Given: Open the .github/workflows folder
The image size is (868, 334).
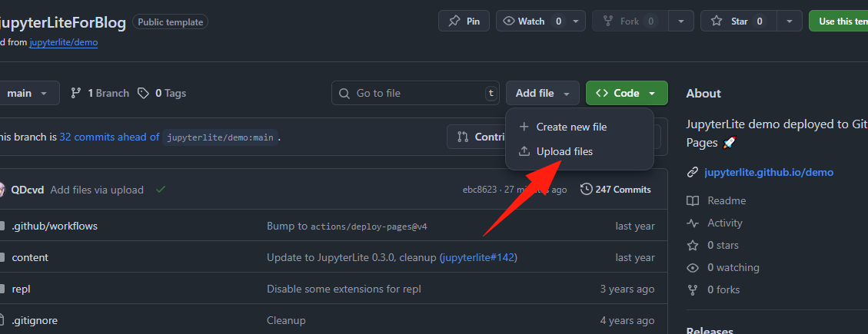Looking at the screenshot, I should [x=55, y=226].
